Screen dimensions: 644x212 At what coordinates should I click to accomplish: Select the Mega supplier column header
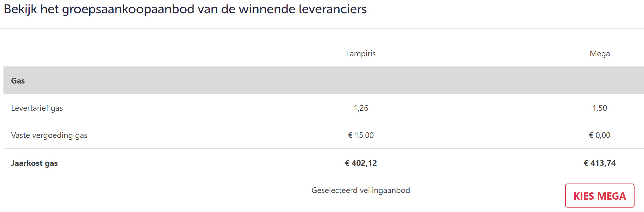pyautogui.click(x=599, y=53)
